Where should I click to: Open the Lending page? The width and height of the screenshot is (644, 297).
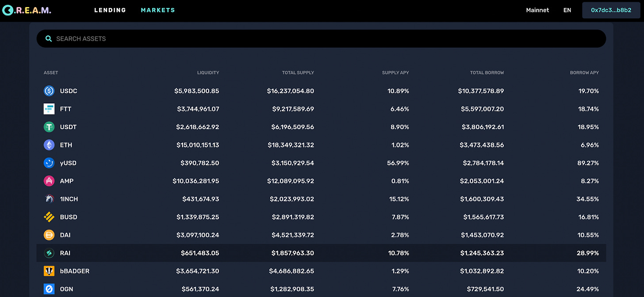[110, 10]
